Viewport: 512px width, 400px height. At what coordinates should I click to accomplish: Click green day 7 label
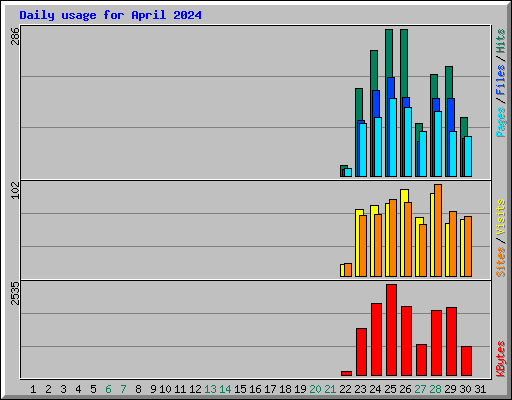click(x=123, y=389)
